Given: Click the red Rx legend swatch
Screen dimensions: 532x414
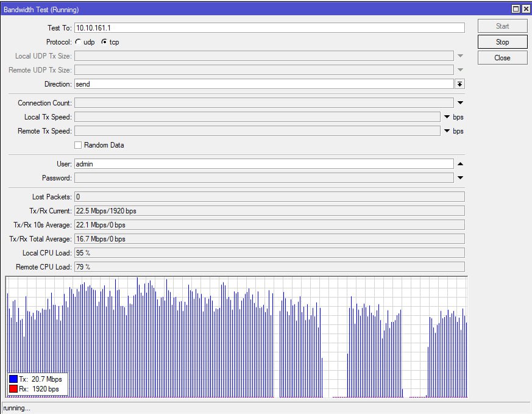Looking at the screenshot, I should (13, 389).
